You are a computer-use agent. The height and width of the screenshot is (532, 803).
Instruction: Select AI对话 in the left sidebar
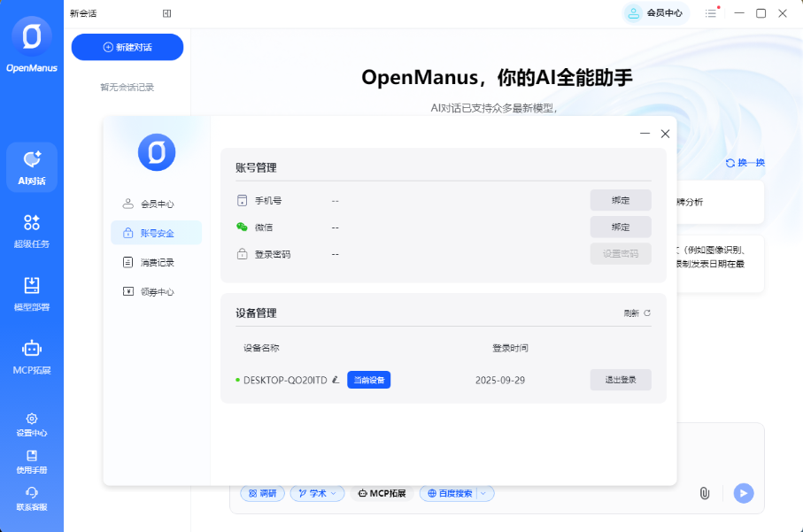[x=32, y=167]
